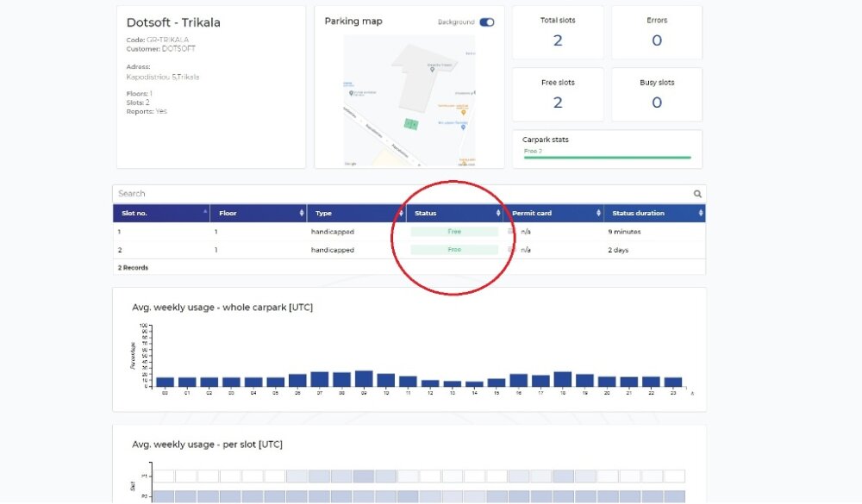This screenshot has height=504, width=862.
Task: Click the permit card icon for slot 1
Action: pos(511,232)
